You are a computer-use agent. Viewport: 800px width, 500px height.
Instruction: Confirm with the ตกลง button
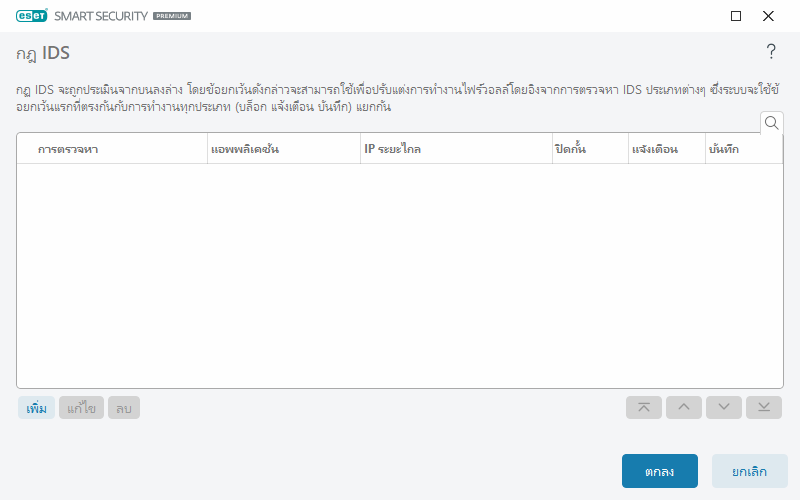coord(660,471)
